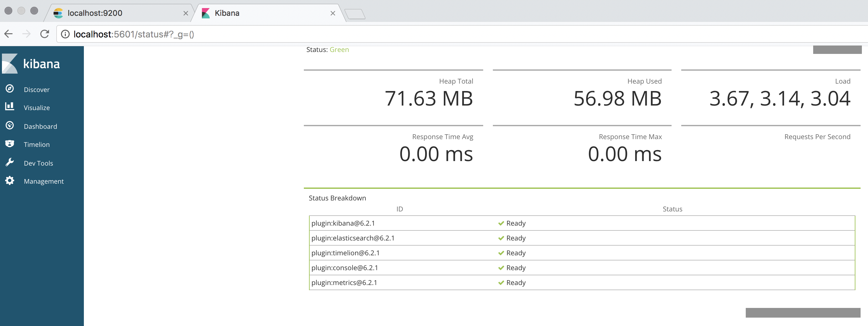This screenshot has width=868, height=326.
Task: Click Ready status of plugin:metrics@6.2.1
Action: (516, 282)
